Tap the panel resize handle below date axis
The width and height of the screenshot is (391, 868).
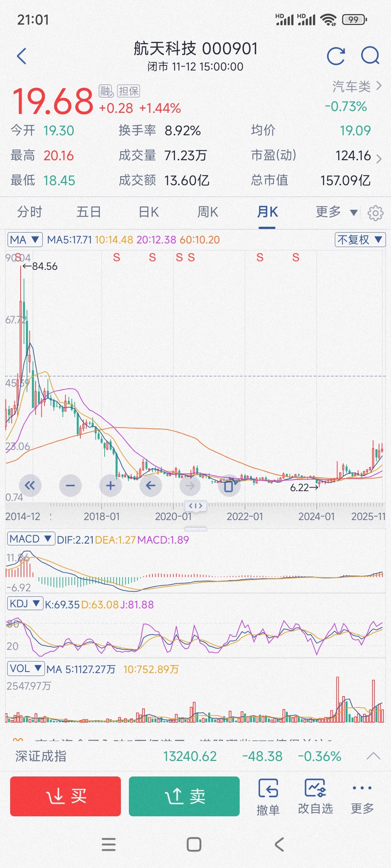tap(195, 529)
